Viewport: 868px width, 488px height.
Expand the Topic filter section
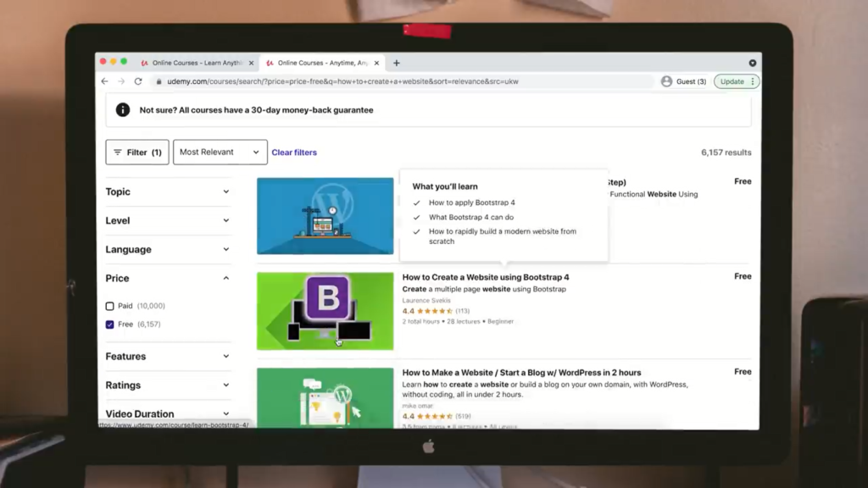coord(168,191)
